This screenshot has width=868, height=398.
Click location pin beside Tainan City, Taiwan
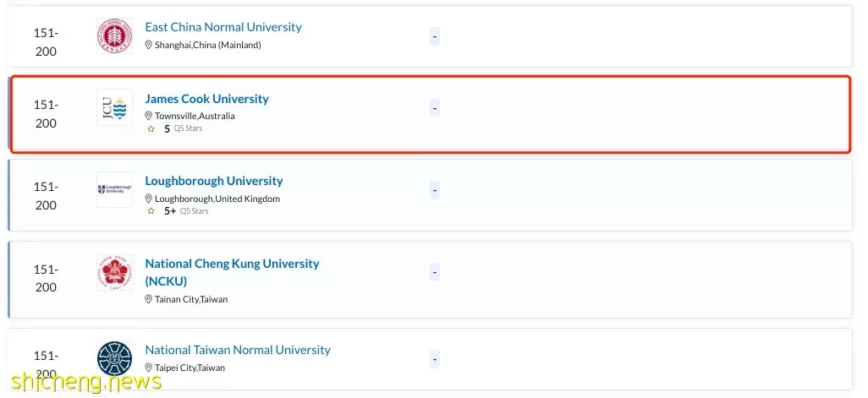148,299
